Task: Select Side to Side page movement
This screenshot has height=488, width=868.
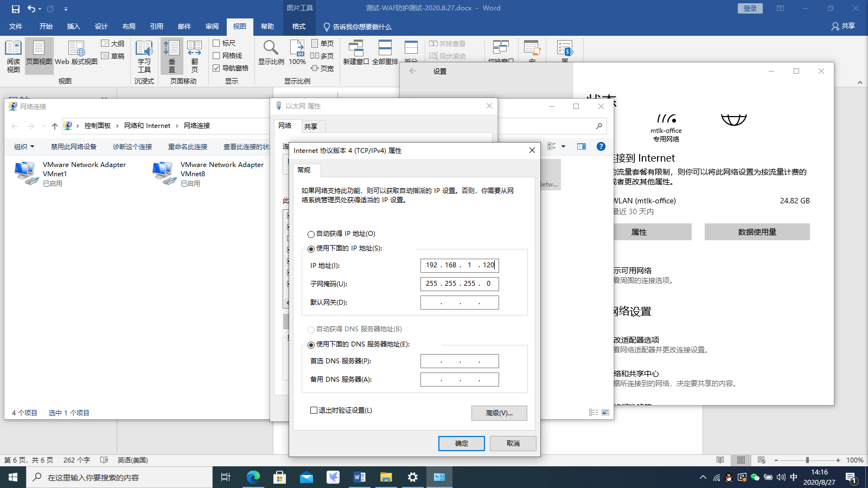Action: click(x=195, y=56)
